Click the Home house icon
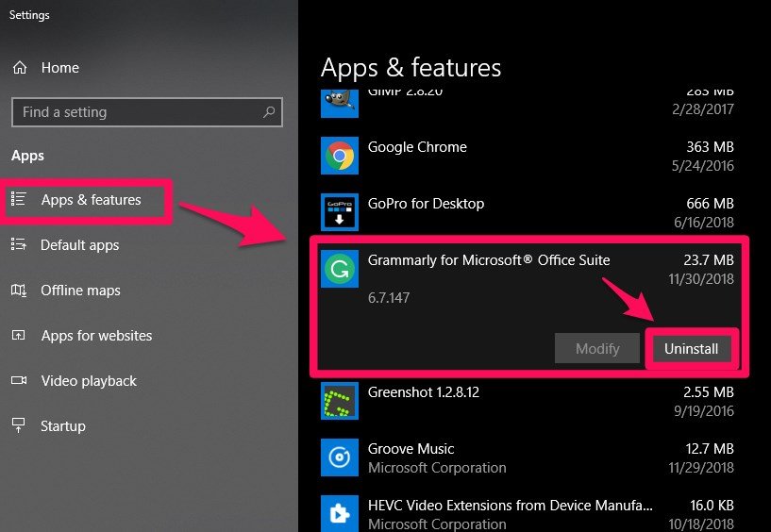This screenshot has width=771, height=532. coord(20,67)
